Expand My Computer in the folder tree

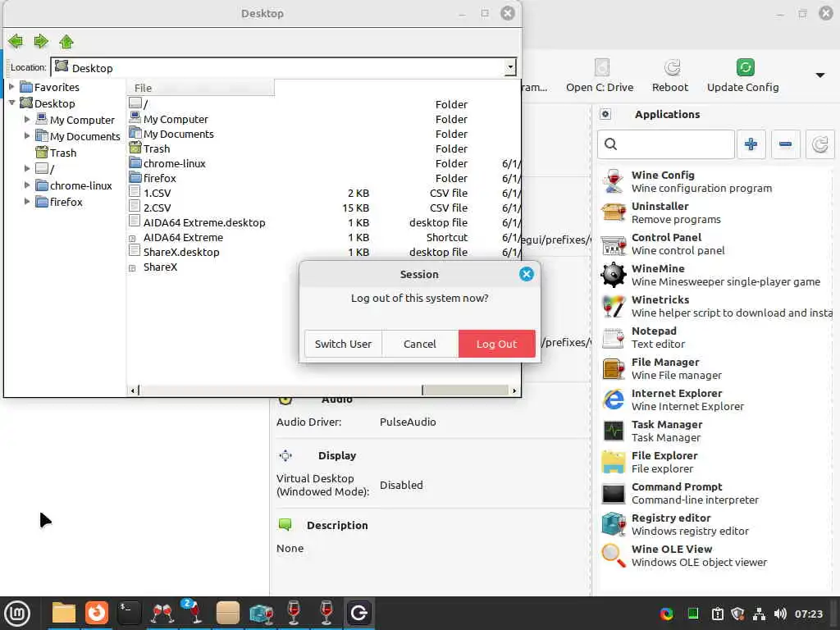pos(27,120)
